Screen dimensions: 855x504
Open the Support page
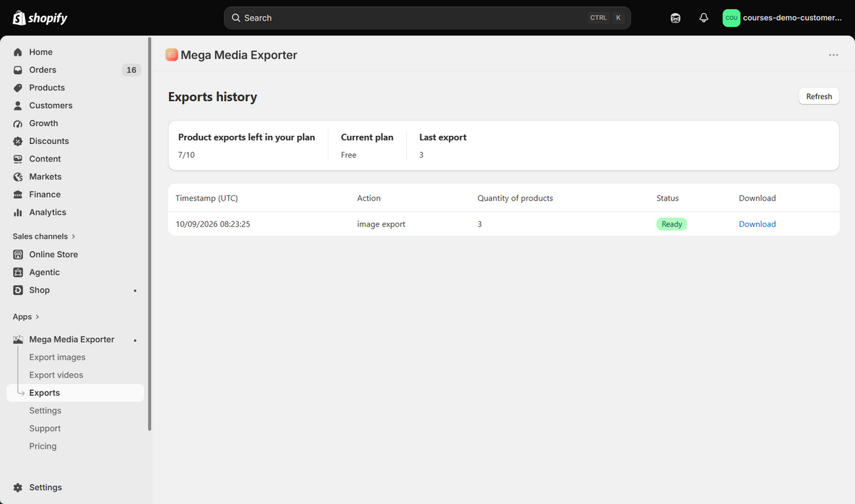[x=45, y=429]
